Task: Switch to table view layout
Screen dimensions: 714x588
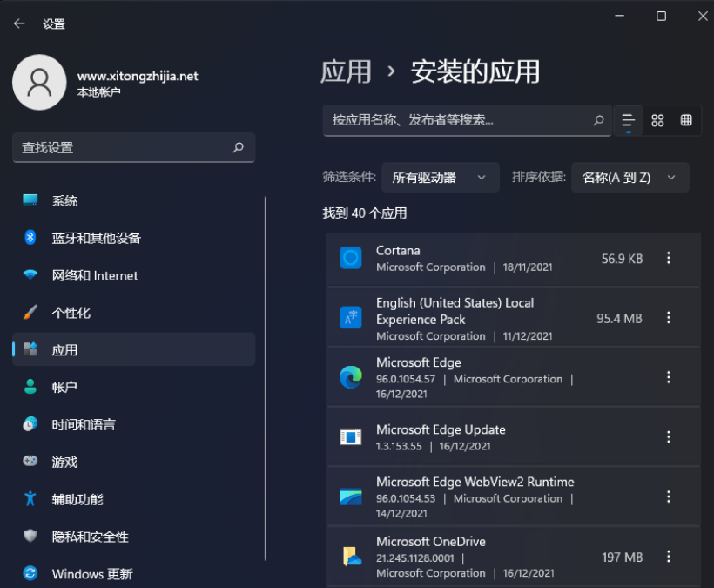Action: (686, 121)
